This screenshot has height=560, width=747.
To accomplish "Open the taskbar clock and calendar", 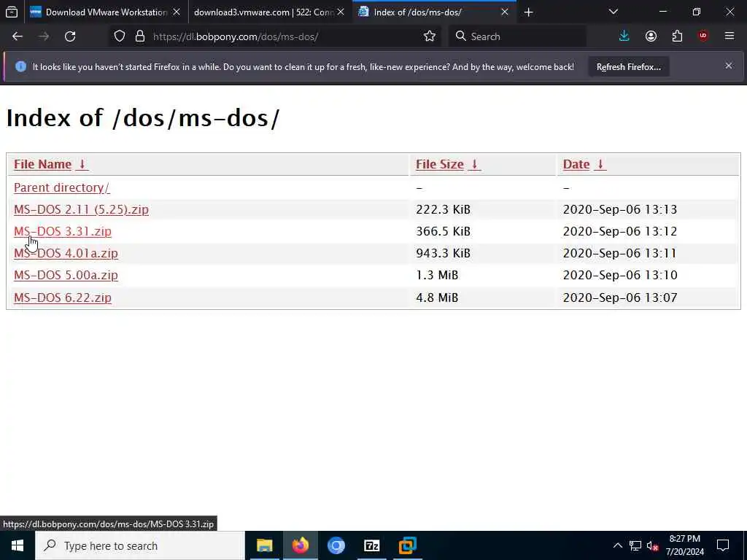I will point(684,545).
